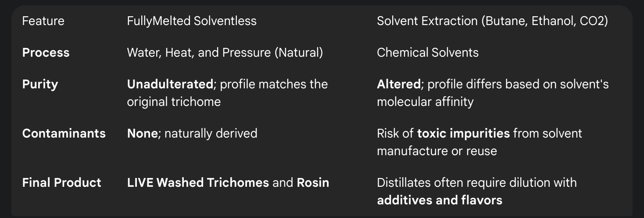Click the bold phrase "toxic impurities"
Image resolution: width=644 pixels, height=218 pixels.
[463, 134]
